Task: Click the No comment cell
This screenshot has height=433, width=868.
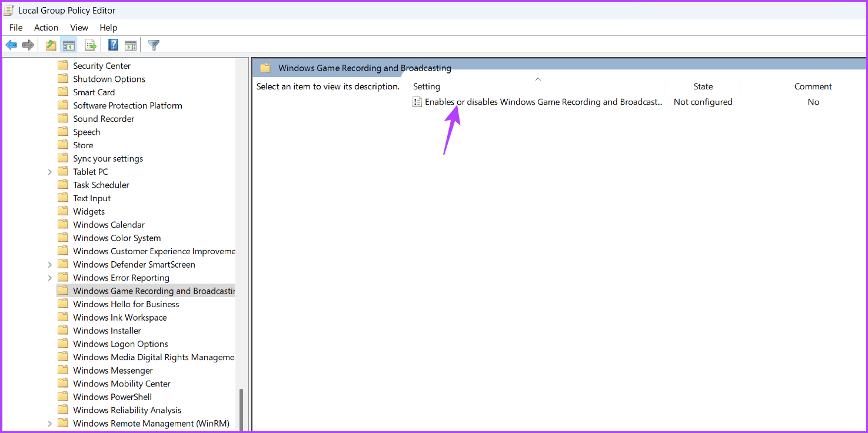Action: [813, 102]
